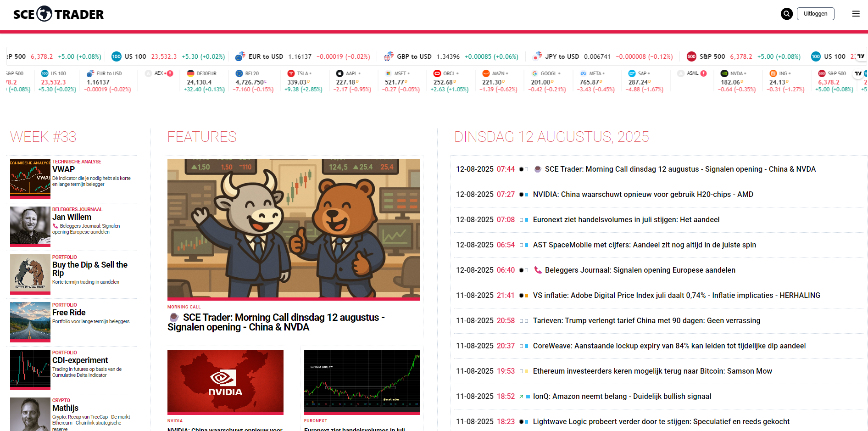868x431 pixels.
Task: Open the Ethereum investeerders Samson Mow headline
Action: (652, 371)
